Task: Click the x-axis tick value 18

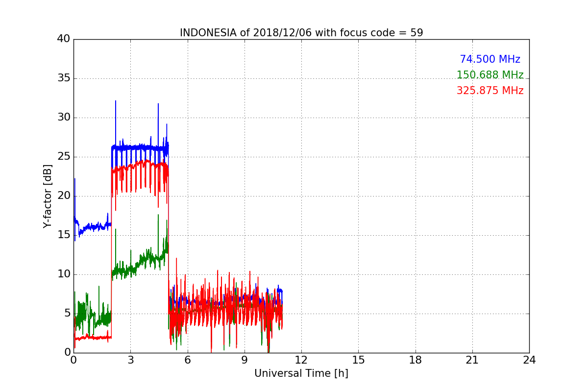Action: click(416, 360)
